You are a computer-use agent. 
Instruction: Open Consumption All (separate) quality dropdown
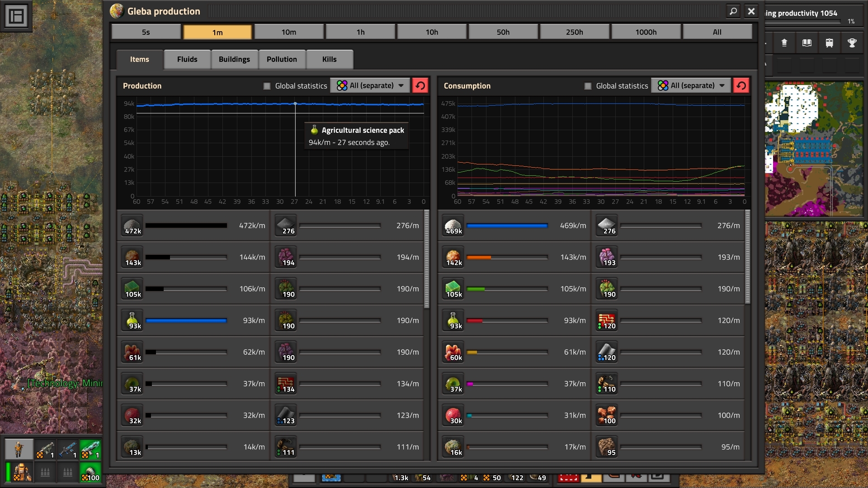(x=691, y=85)
